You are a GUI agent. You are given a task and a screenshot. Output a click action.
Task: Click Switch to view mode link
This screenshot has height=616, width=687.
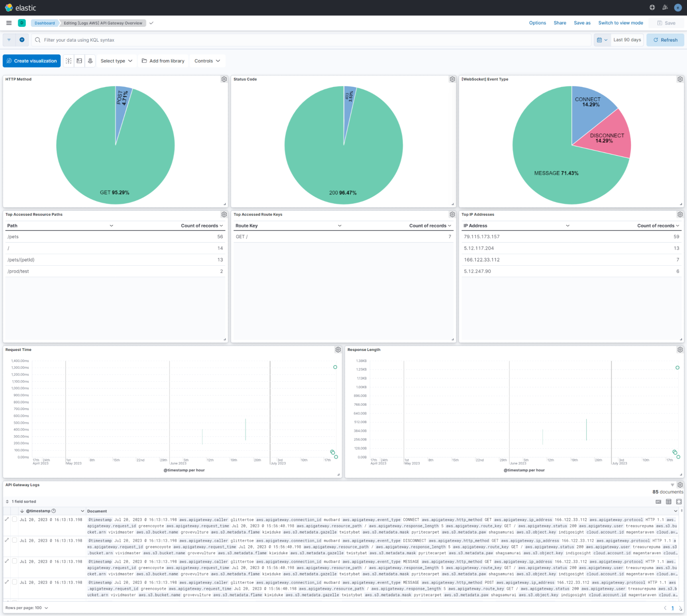click(620, 23)
